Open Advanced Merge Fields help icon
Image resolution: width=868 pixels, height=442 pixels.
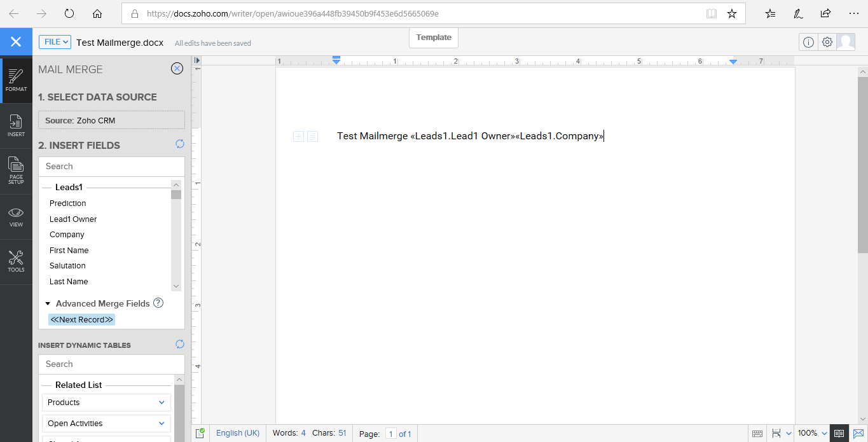[158, 303]
